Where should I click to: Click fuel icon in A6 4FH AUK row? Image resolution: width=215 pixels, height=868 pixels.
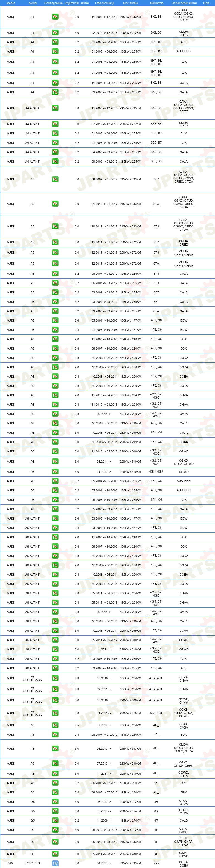click(55, 500)
